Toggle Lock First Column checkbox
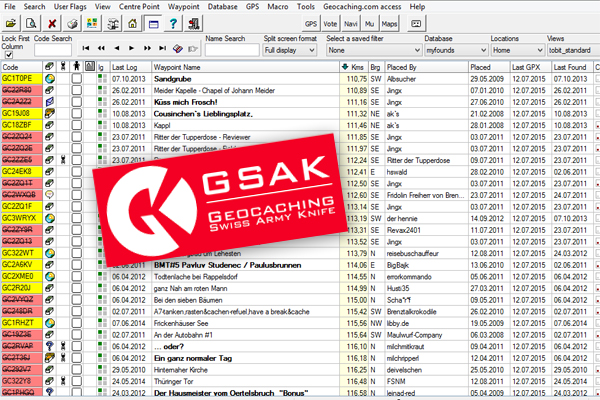Viewport: 600px width, 400px height. [9, 55]
